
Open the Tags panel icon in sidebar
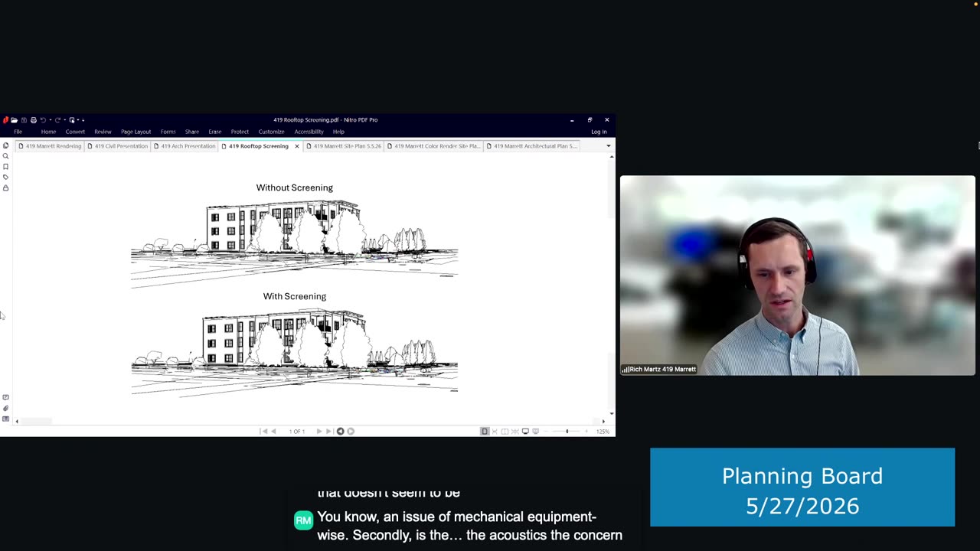click(x=5, y=177)
